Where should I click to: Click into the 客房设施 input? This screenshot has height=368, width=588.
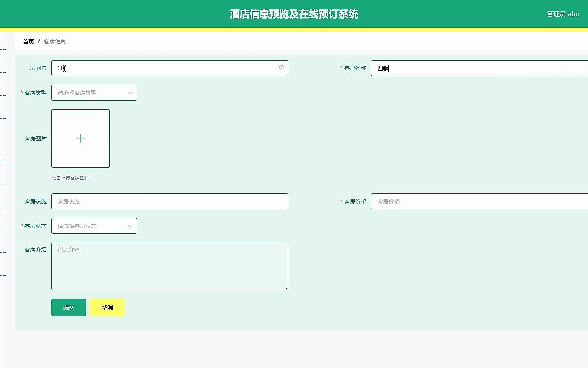coord(170,201)
